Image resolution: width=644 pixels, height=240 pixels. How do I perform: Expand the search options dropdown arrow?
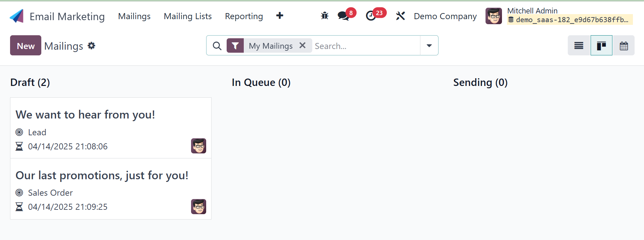pyautogui.click(x=429, y=46)
